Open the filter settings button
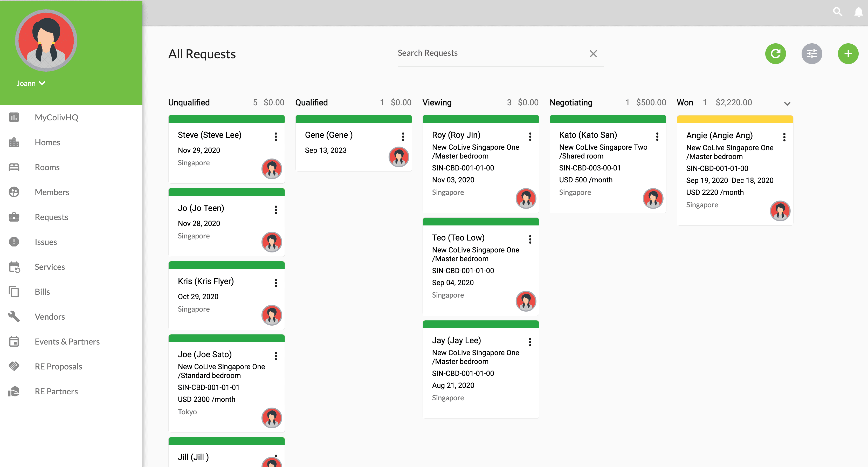This screenshot has width=868, height=467. [x=812, y=53]
